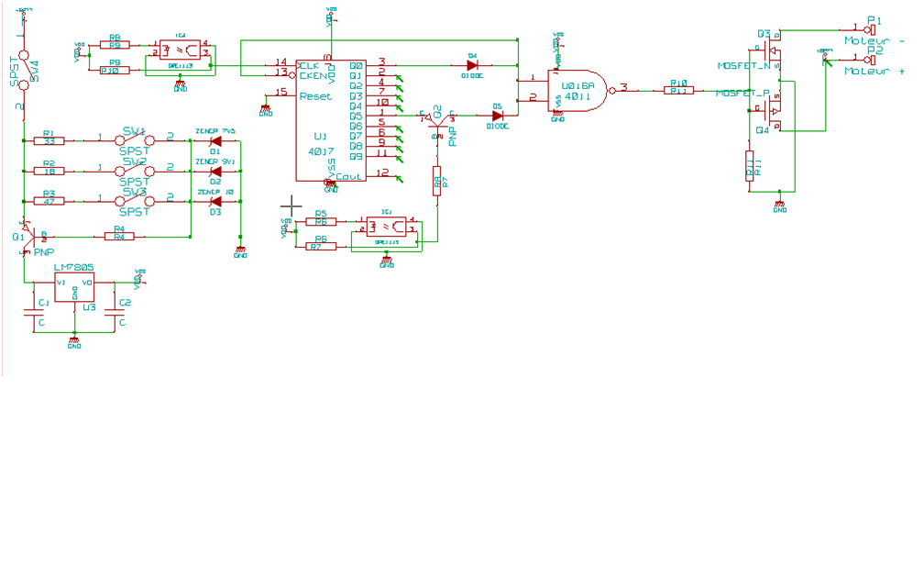This screenshot has height=578, width=924.
Task: Click the 'Moteur -' label
Action: coord(874,40)
